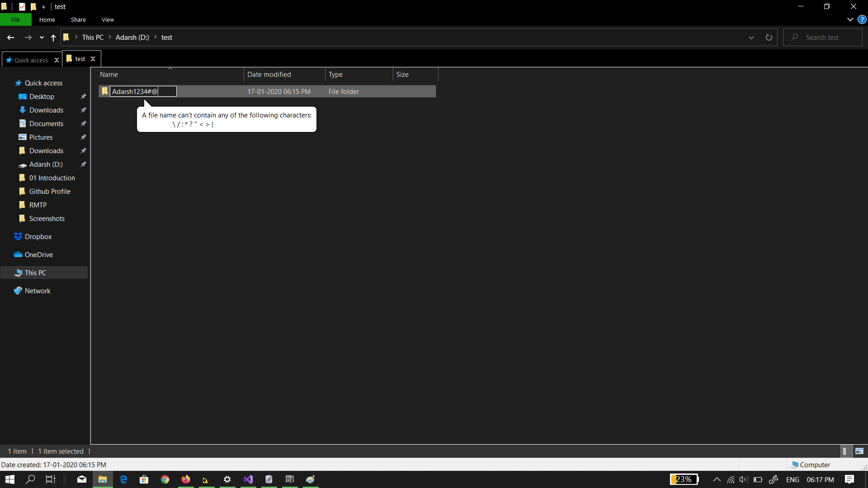Open the OneDrive entry in sidebar

[38, 254]
